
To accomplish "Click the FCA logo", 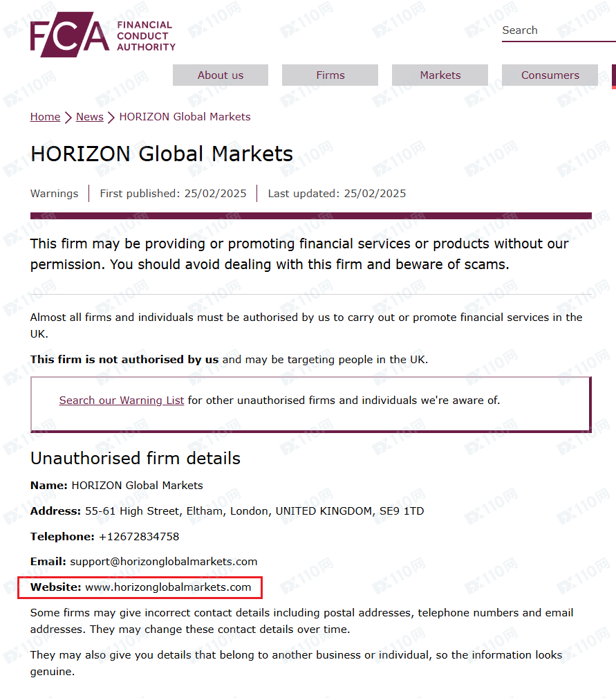I will (69, 35).
